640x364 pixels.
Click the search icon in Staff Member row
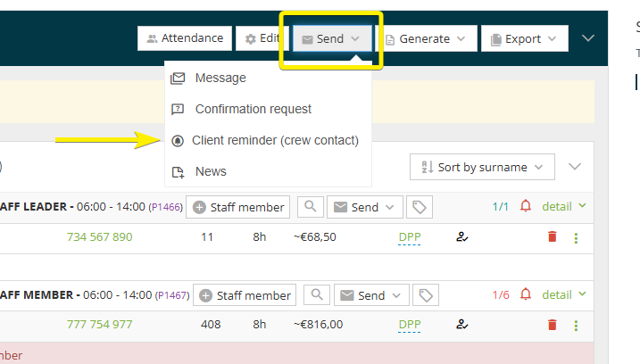[317, 295]
